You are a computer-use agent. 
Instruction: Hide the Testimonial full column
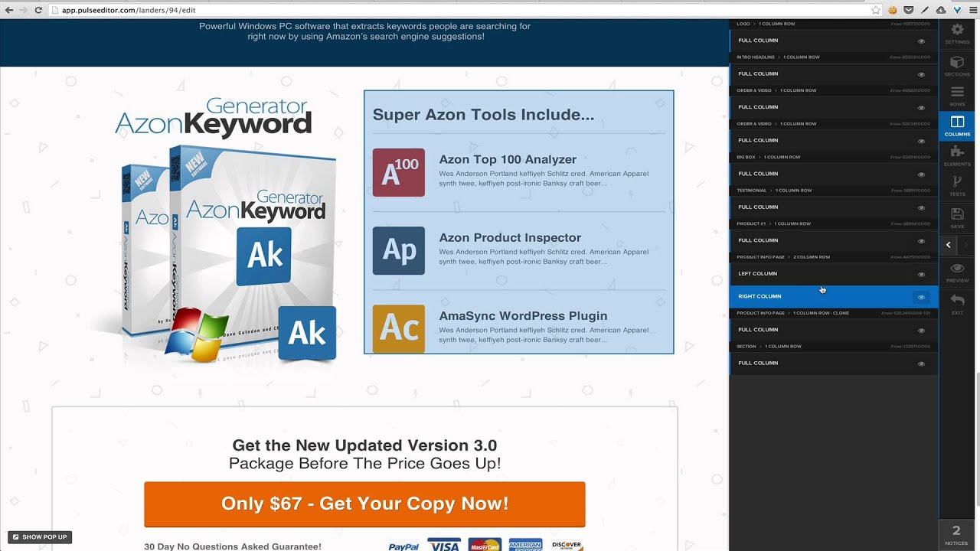[921, 207]
